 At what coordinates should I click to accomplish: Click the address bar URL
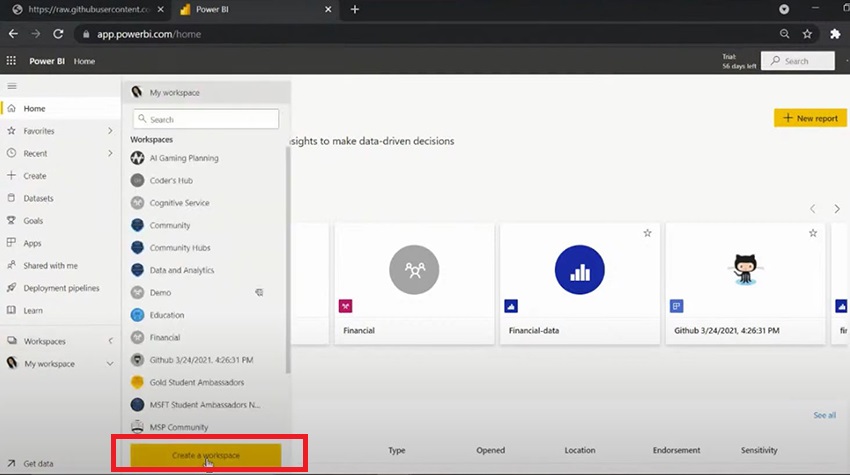(x=149, y=34)
